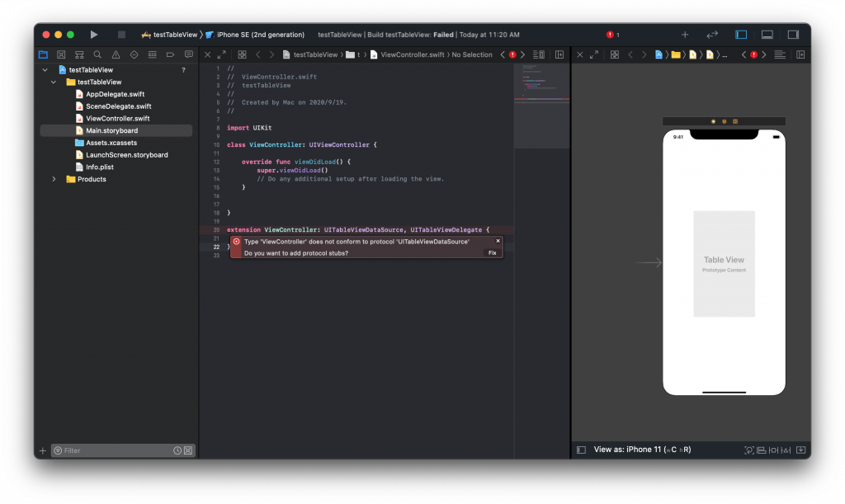Screen dimensions: 845x504
Task: Go forward in the code editor history
Action: (271, 54)
